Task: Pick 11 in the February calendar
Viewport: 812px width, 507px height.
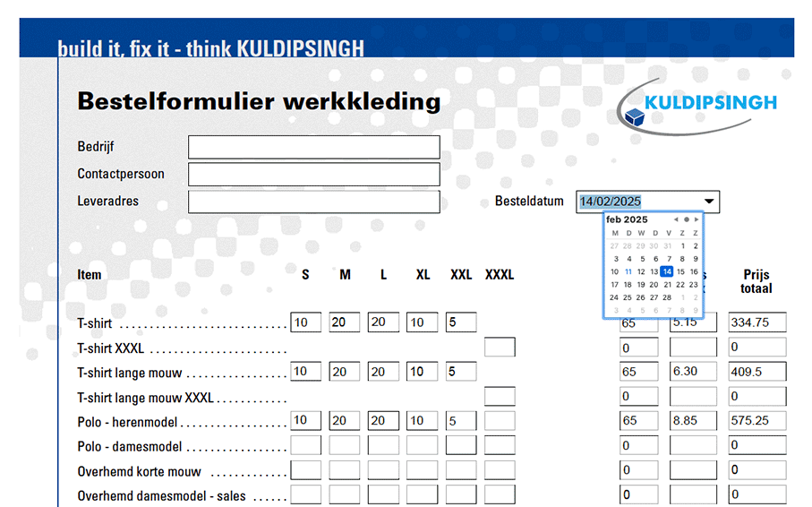Action: (x=628, y=271)
